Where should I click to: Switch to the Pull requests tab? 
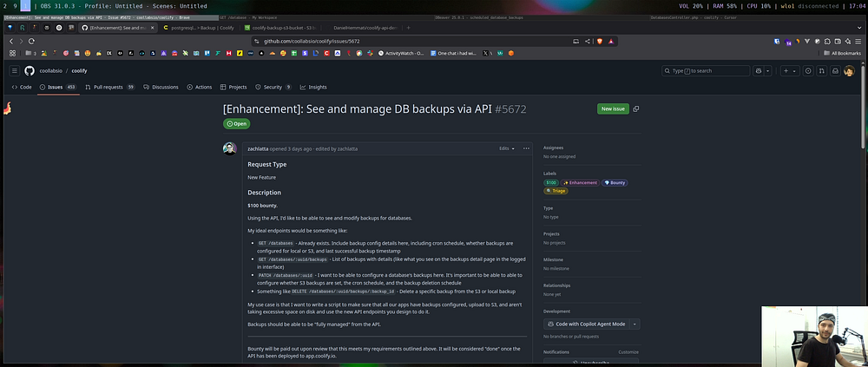pos(109,87)
